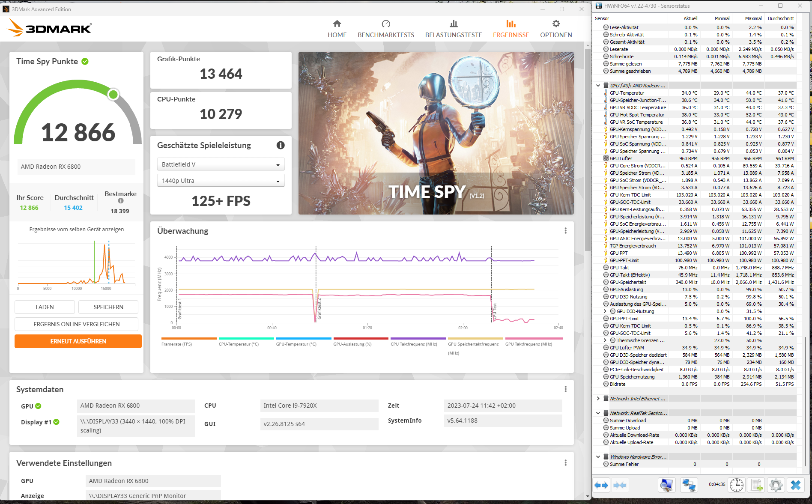This screenshot has width=812, height=504.
Task: Click the lightning icon of GPU-Kernspannung row
Action: coord(606,129)
